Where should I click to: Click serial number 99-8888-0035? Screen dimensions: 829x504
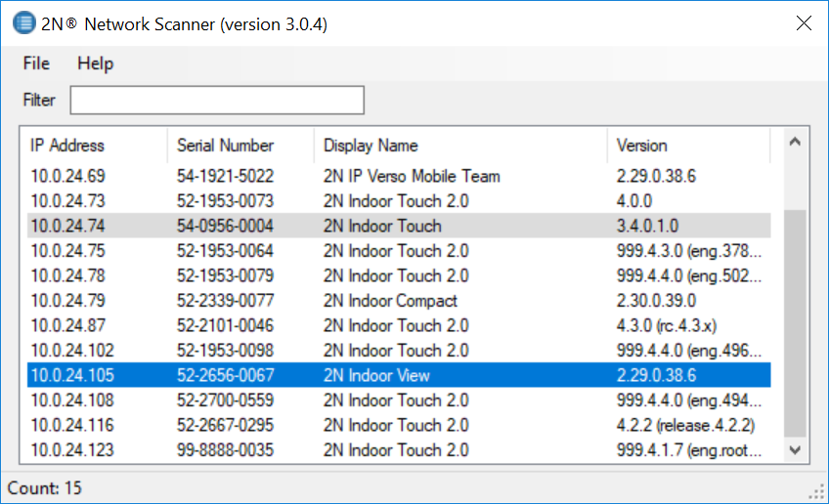(225, 449)
